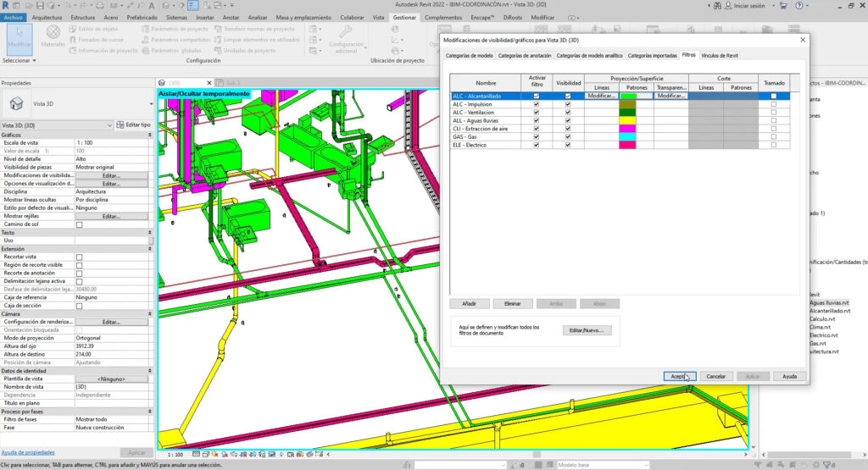Image resolution: width=868 pixels, height=470 pixels.
Task: Enable Tramado for ALC - Impulsion
Action: [x=773, y=104]
